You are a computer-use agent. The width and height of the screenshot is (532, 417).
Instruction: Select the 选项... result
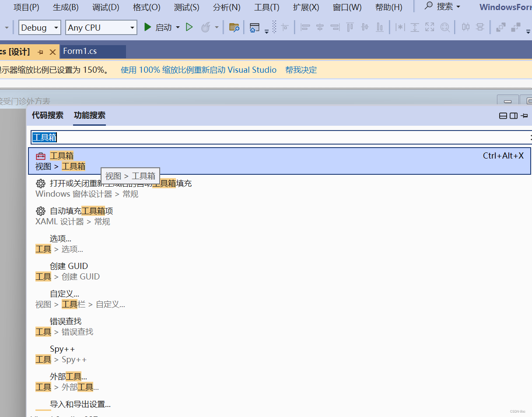coord(280,244)
